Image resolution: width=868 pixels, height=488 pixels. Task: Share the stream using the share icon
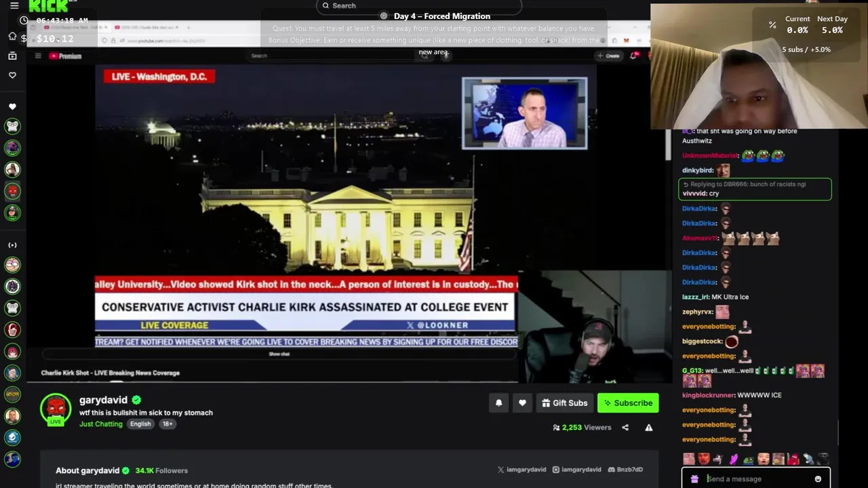pos(625,428)
